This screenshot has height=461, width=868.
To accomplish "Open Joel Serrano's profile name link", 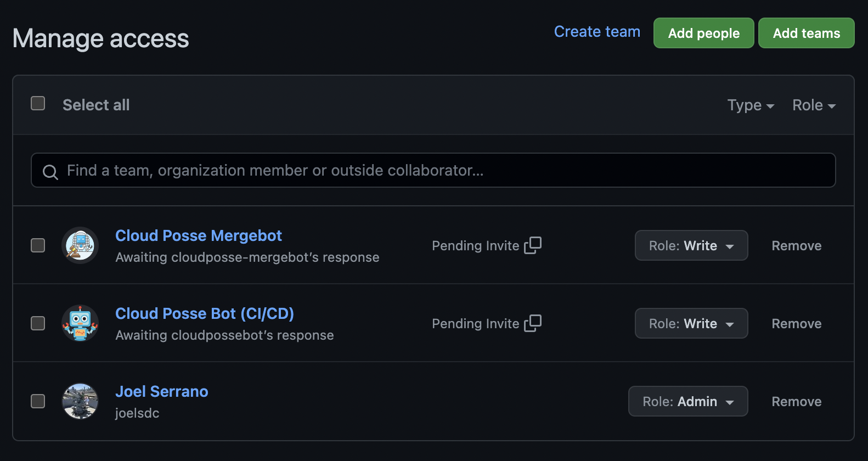I will (x=162, y=391).
